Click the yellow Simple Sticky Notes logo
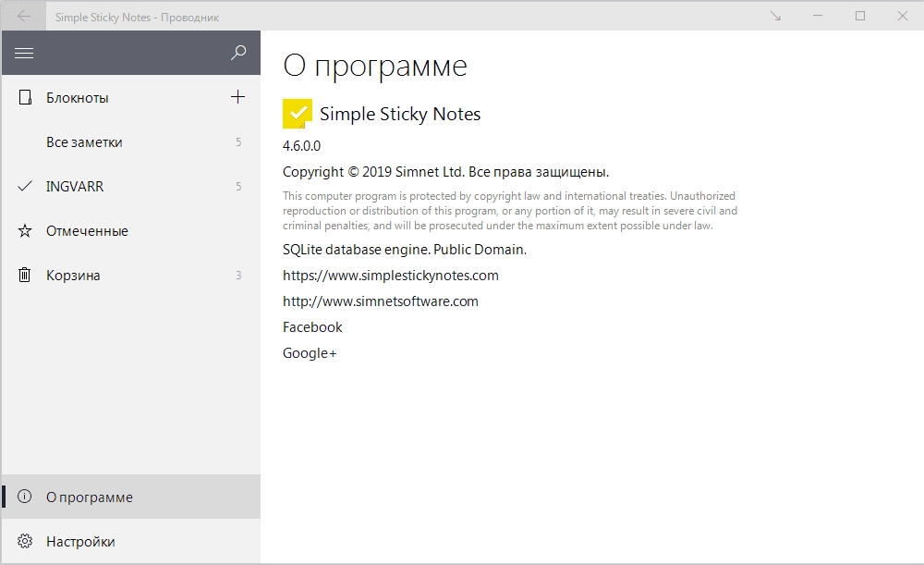This screenshot has width=924, height=565. coord(298,114)
